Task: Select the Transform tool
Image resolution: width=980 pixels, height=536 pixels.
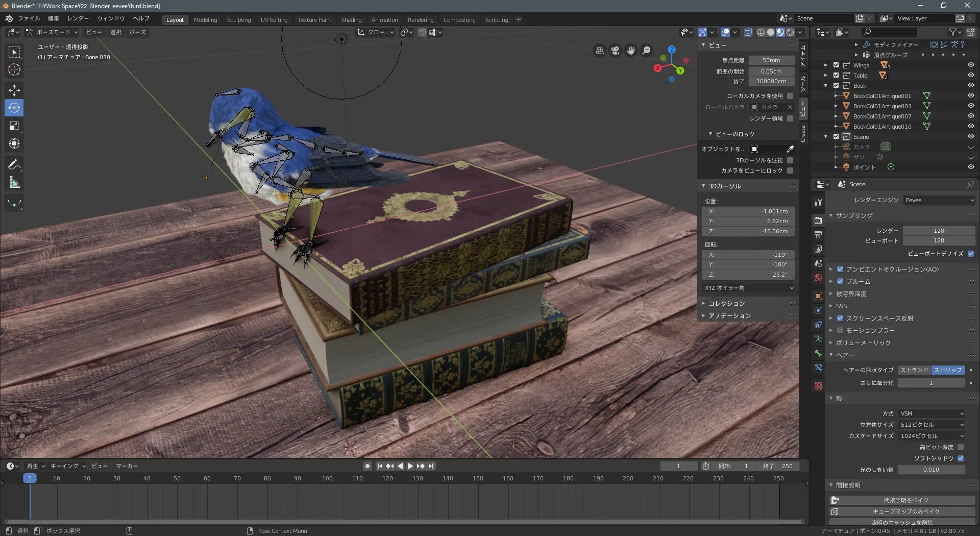Action: coord(14,143)
